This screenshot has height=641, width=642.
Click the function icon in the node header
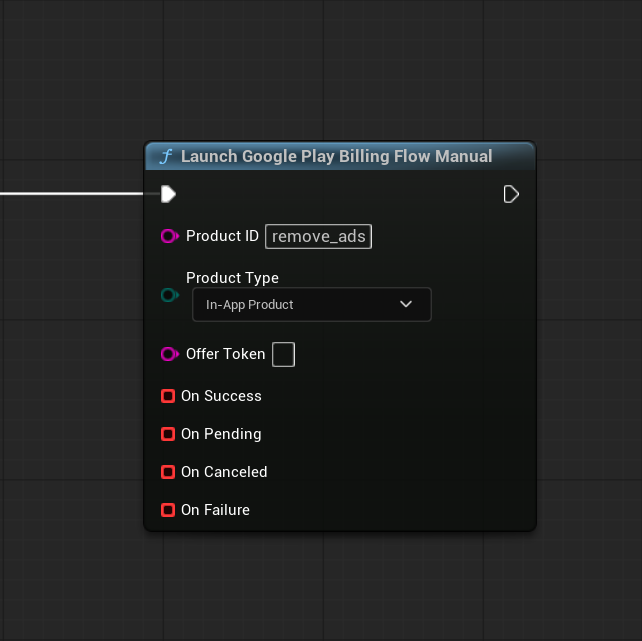point(166,156)
